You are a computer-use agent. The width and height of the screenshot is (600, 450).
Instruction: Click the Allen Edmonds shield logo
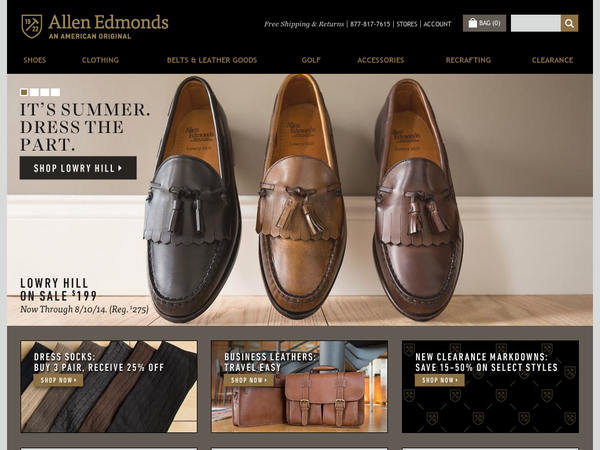tap(32, 26)
